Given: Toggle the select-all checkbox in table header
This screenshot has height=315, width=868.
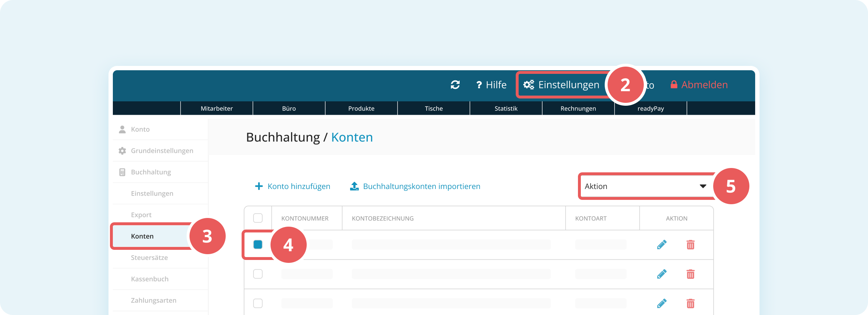Looking at the screenshot, I should point(258,218).
